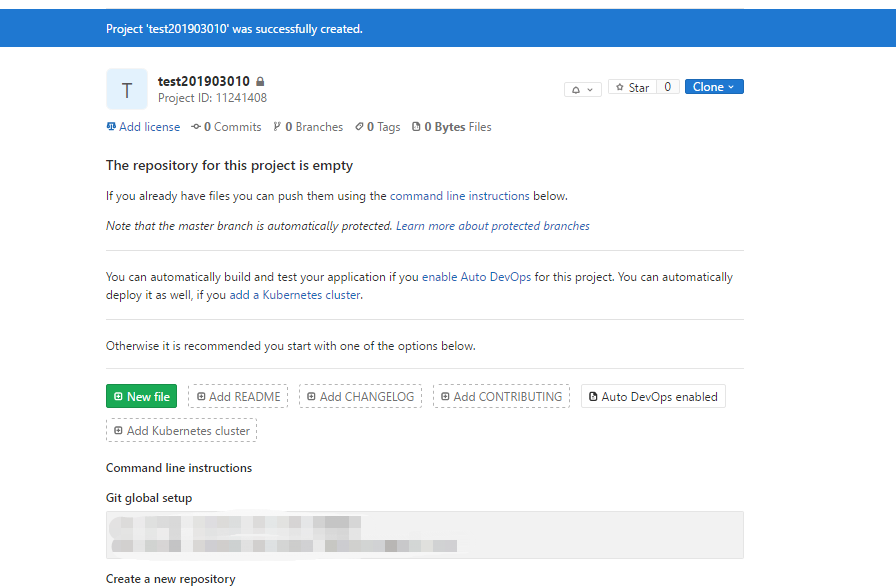Click the Tags label icon
The height and width of the screenshot is (587, 896).
360,127
